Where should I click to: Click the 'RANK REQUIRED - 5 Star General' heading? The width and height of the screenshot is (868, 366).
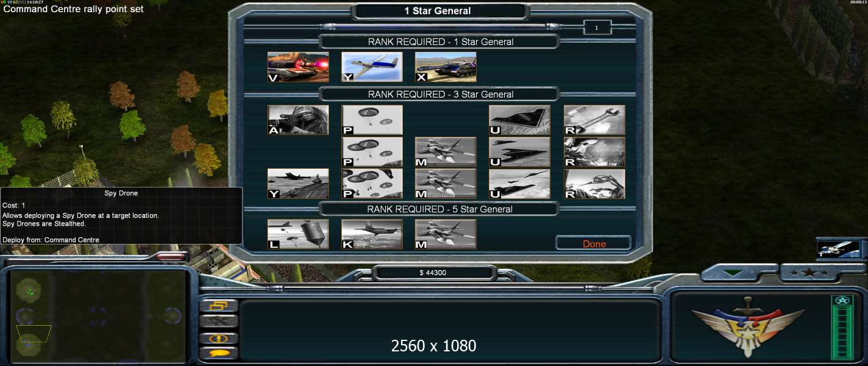point(440,209)
